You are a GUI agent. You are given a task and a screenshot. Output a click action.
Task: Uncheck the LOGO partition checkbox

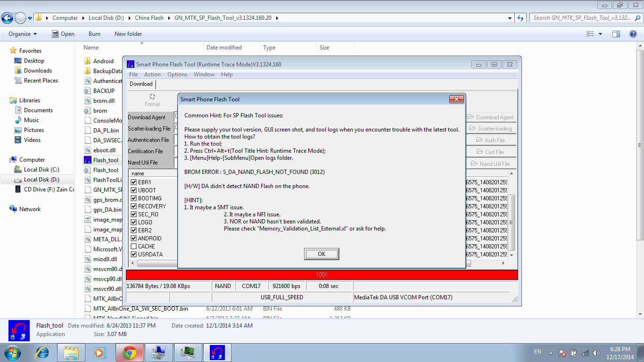pos(134,222)
